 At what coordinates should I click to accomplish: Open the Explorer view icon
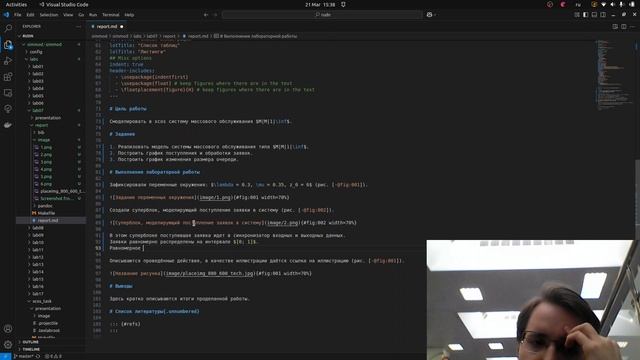(8, 44)
